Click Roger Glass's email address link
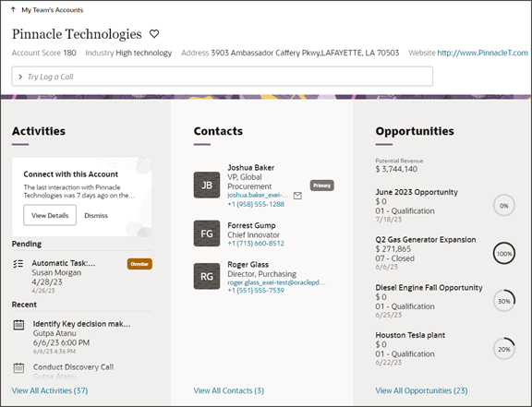 (276, 282)
